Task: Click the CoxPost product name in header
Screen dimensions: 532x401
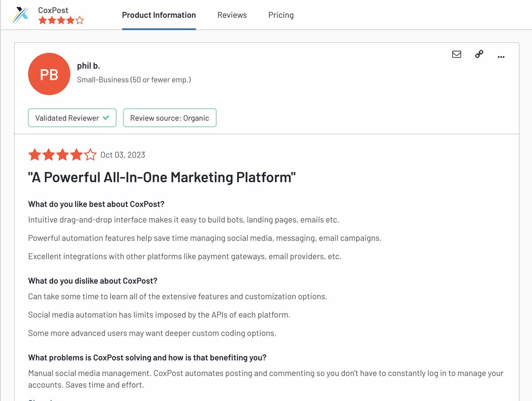Action: [53, 10]
